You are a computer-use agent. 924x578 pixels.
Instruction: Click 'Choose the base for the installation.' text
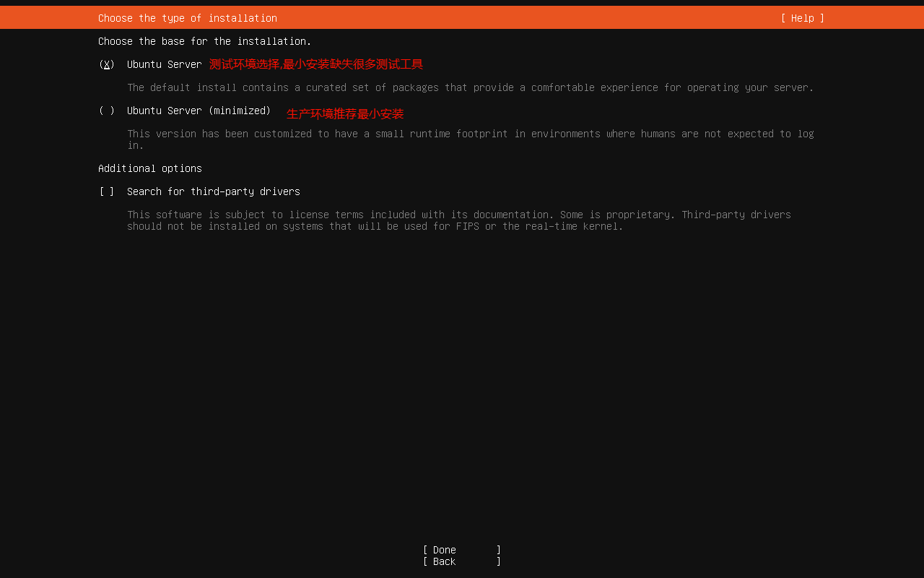pyautogui.click(x=205, y=41)
